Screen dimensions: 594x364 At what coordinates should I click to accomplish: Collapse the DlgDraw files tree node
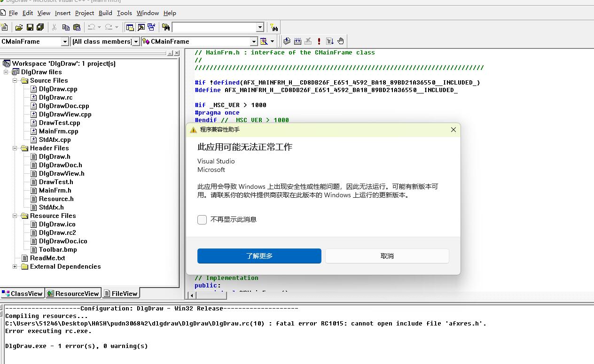pos(6,72)
